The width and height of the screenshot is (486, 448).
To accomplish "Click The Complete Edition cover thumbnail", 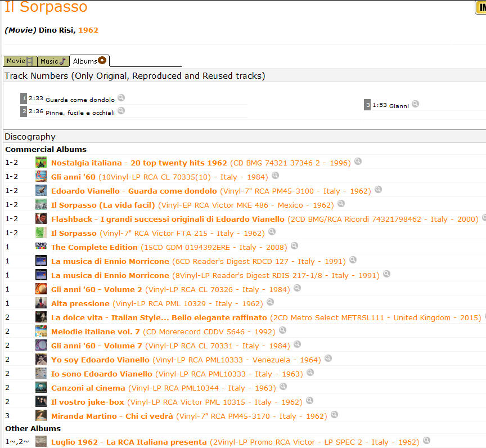I will [41, 247].
